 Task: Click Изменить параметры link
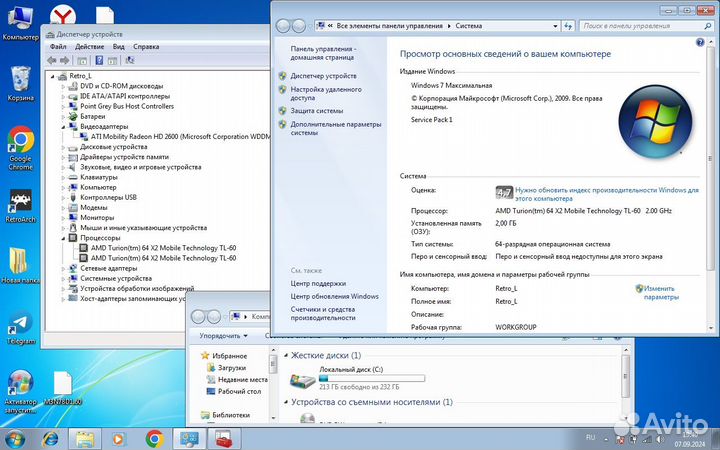coord(661,292)
